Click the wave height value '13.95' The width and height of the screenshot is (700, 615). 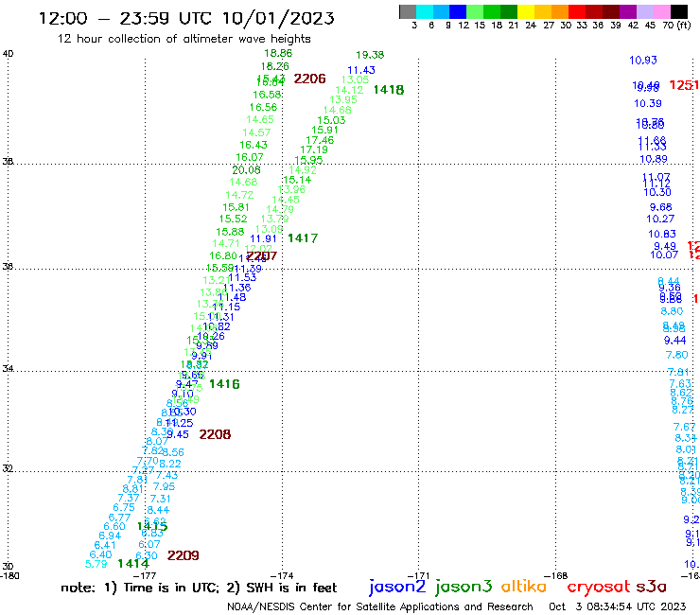[343, 99]
